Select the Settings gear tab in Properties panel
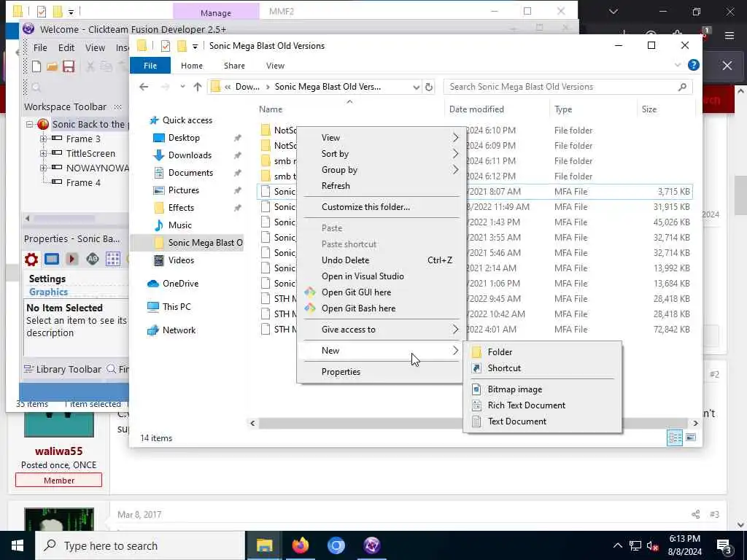The width and height of the screenshot is (747, 560). (31, 259)
